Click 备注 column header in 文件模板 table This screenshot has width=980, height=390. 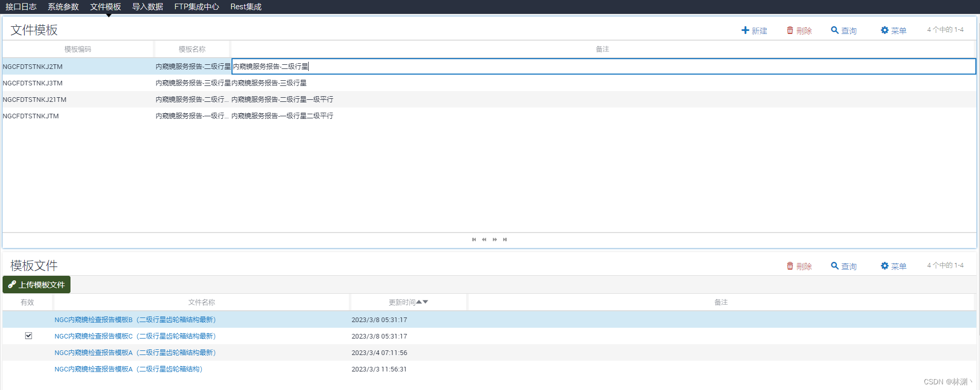[x=602, y=49]
